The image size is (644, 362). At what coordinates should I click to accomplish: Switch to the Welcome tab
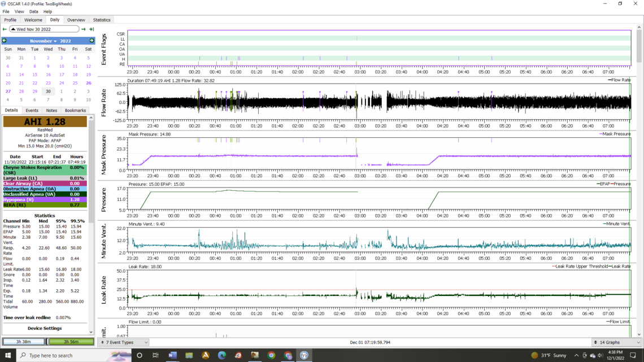33,20
